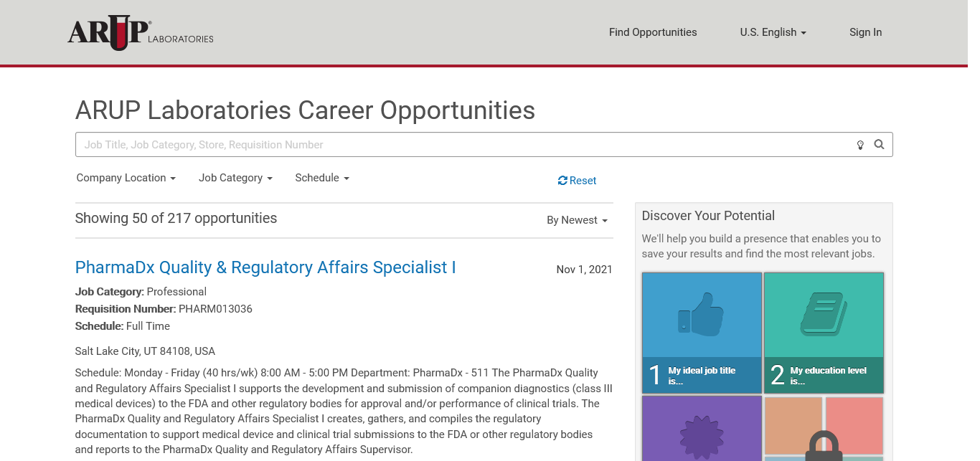Click the search magnifier icon

[x=879, y=144]
